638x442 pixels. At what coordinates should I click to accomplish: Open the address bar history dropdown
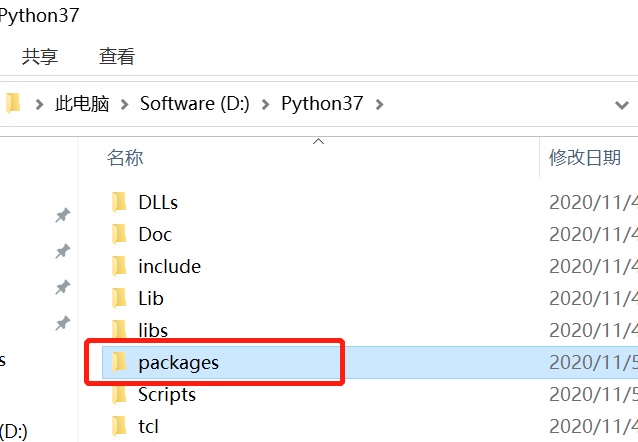click(622, 105)
